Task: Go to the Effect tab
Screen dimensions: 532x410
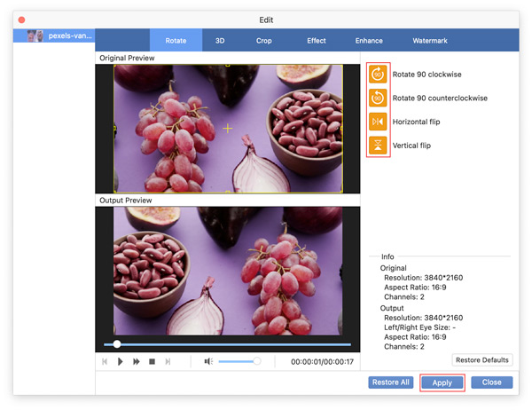Action: (x=317, y=41)
